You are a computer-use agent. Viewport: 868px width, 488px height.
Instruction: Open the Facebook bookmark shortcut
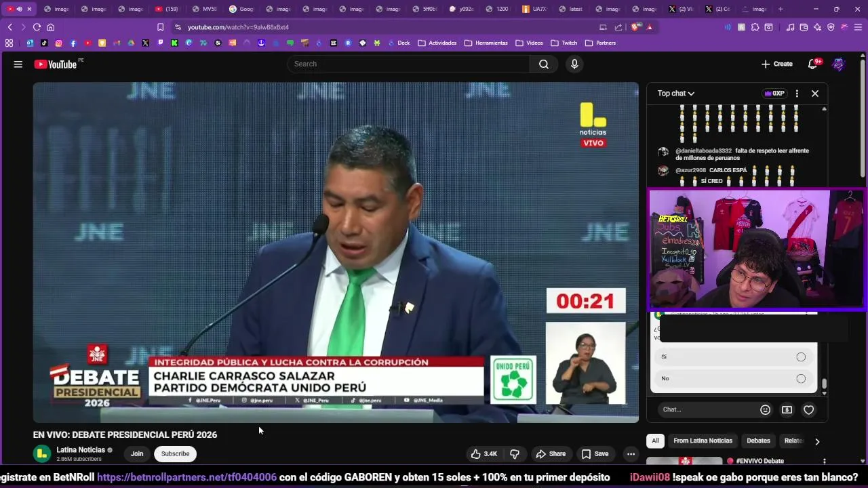[73, 43]
